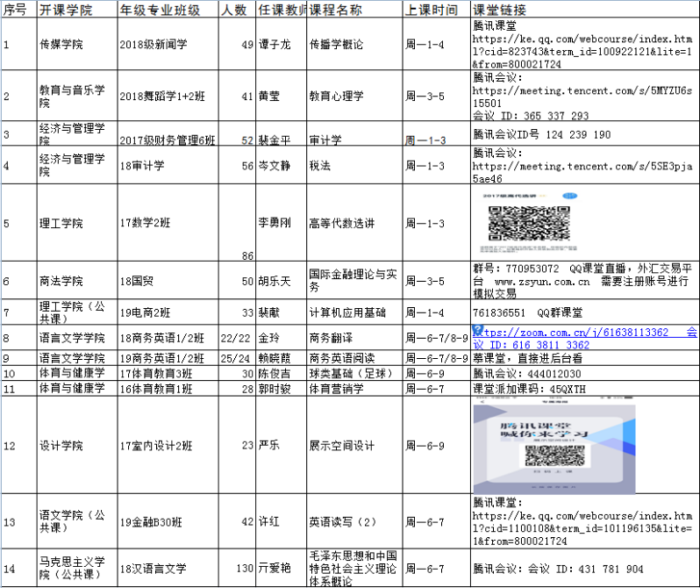The image size is (700, 588).
Task: Click the QR code image for 高等代数选讲
Action: click(529, 224)
